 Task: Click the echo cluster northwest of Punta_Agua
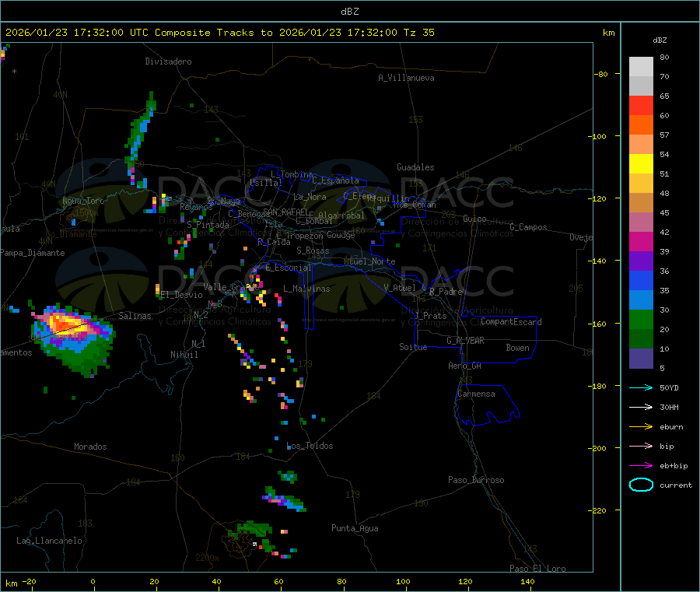285,500
